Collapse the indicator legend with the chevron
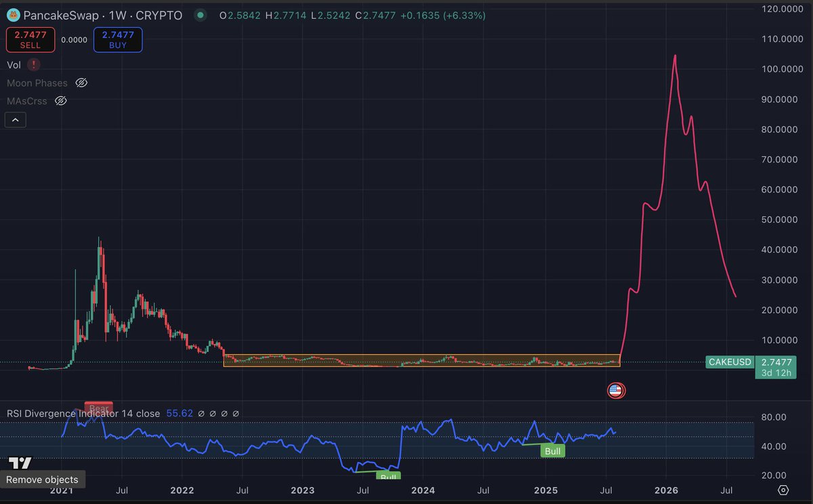813x504 pixels. point(15,121)
